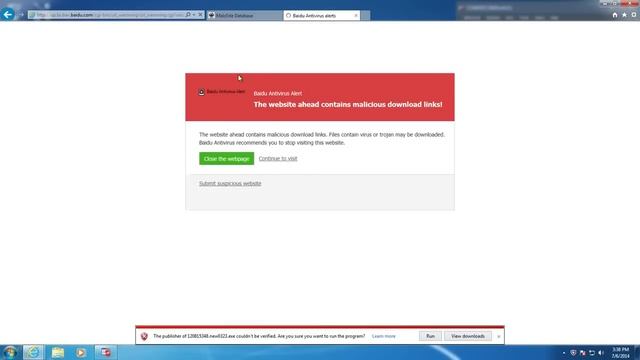Image resolution: width=640 pixels, height=360 pixels.
Task: Open Internet Explorer Tools gear icon
Action: [x=634, y=15]
